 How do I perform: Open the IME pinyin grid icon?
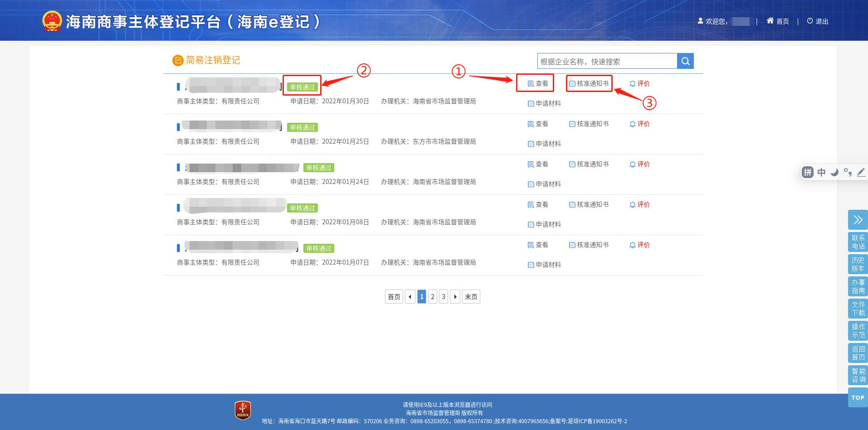tap(808, 172)
